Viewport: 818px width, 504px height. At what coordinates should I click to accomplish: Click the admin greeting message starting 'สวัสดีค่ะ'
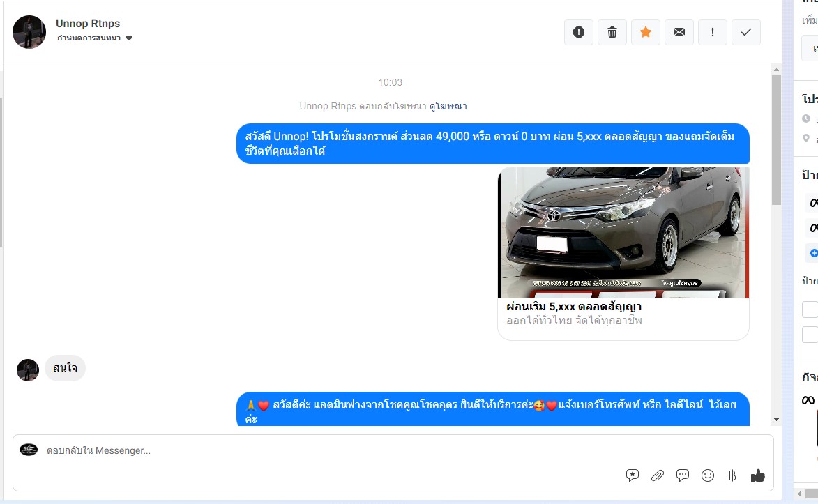(493, 410)
